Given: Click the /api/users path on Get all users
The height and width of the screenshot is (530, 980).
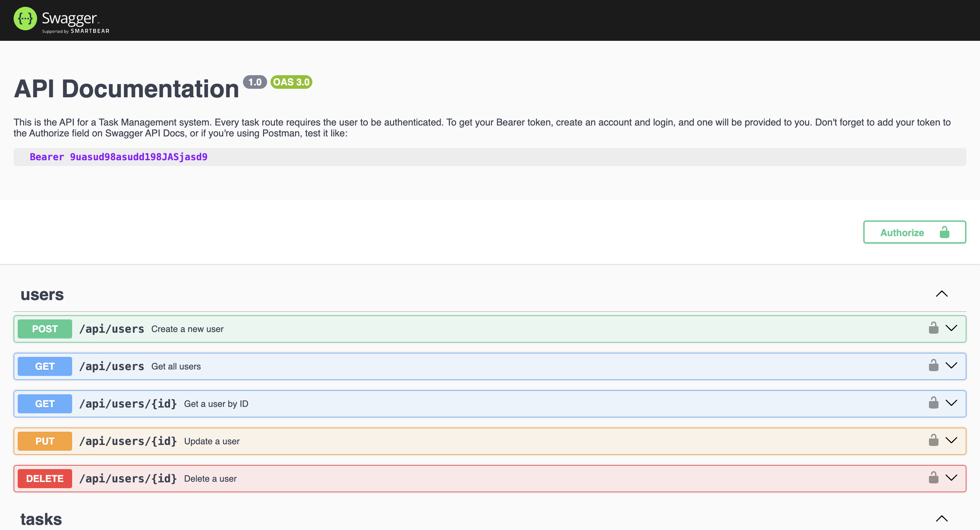Looking at the screenshot, I should click(x=112, y=366).
